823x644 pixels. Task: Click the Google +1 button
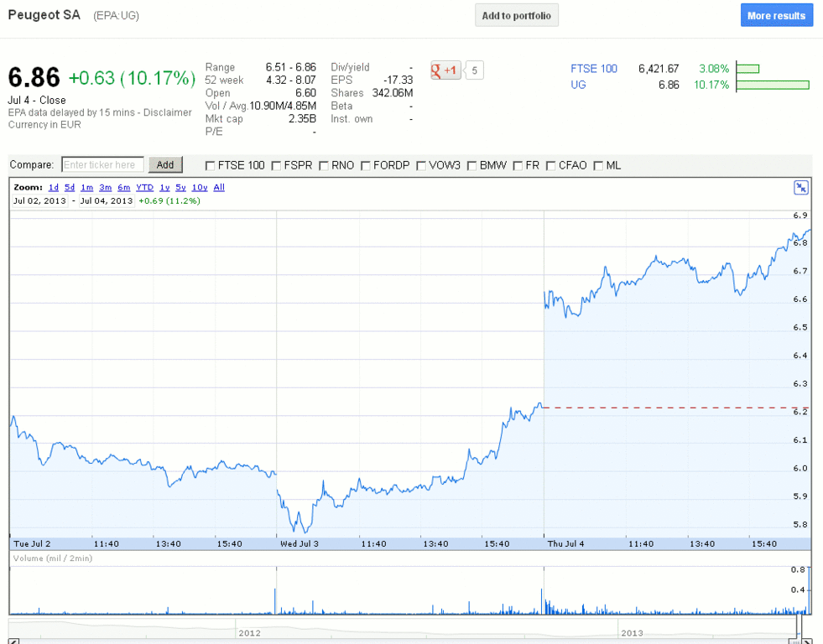tap(445, 70)
